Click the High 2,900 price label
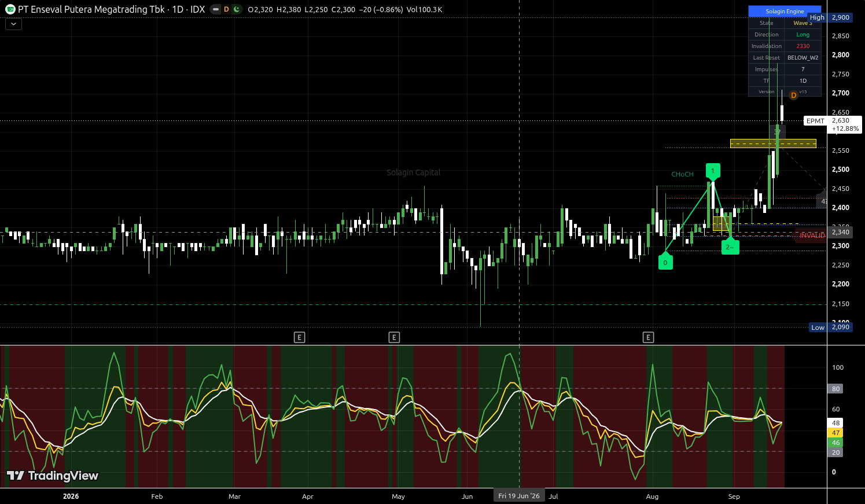The width and height of the screenshot is (865, 504). 830,17
